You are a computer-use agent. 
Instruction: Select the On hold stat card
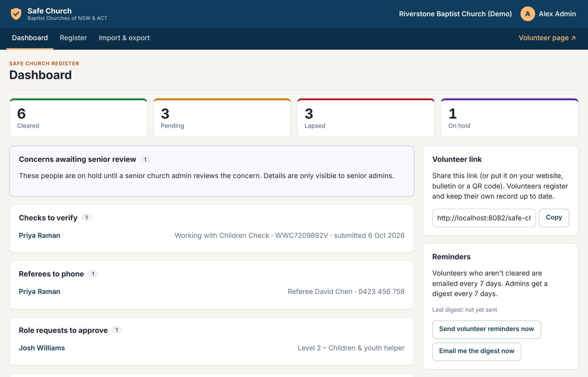tap(509, 118)
